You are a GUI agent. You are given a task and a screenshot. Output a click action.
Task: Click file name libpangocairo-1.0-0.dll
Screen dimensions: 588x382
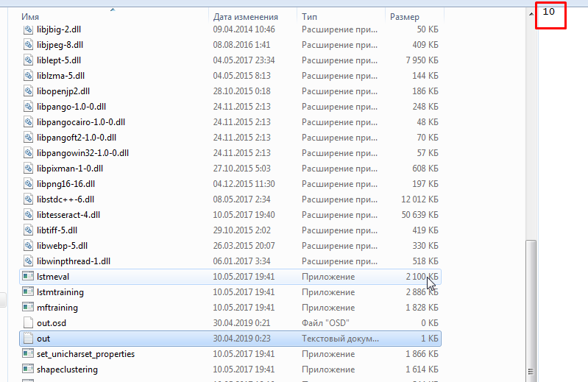pyautogui.click(x=81, y=122)
